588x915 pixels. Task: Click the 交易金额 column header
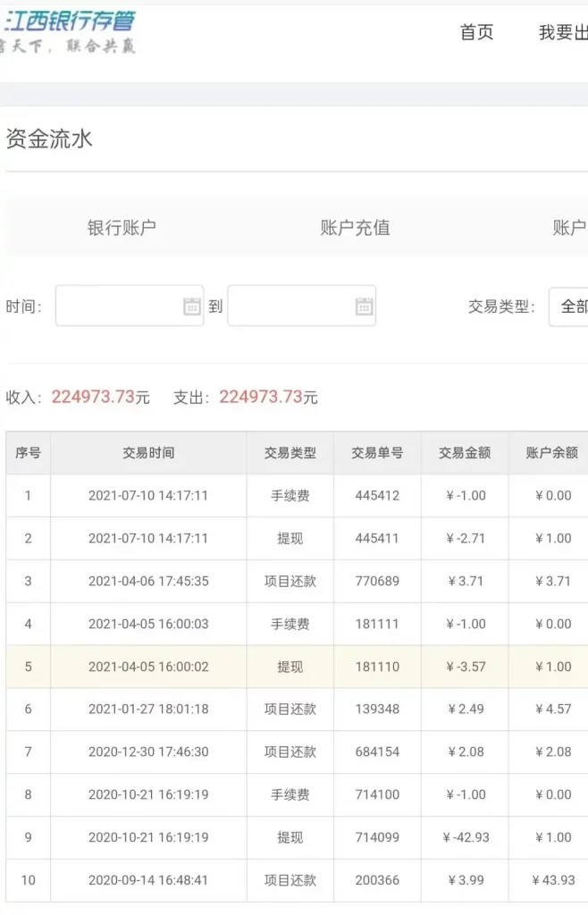[x=465, y=453]
